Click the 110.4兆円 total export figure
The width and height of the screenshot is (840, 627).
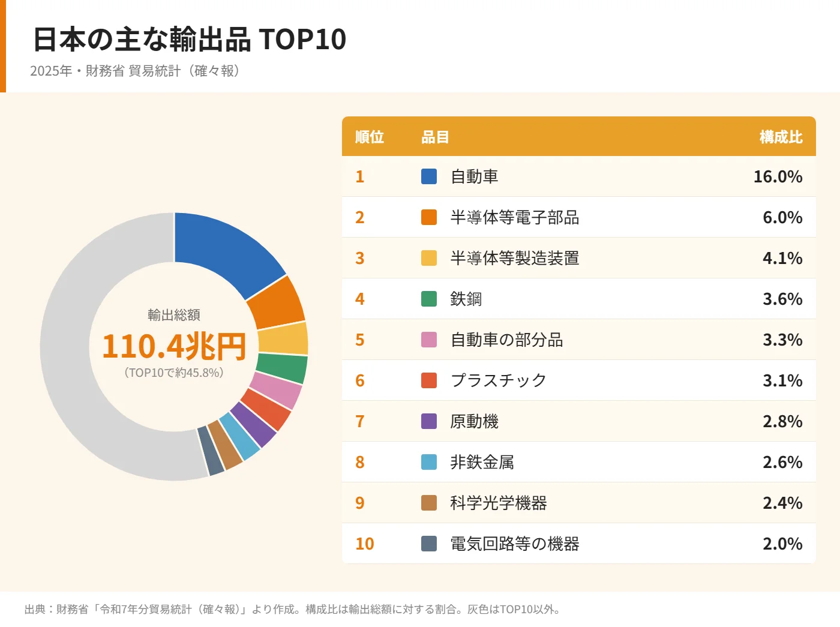coord(174,346)
